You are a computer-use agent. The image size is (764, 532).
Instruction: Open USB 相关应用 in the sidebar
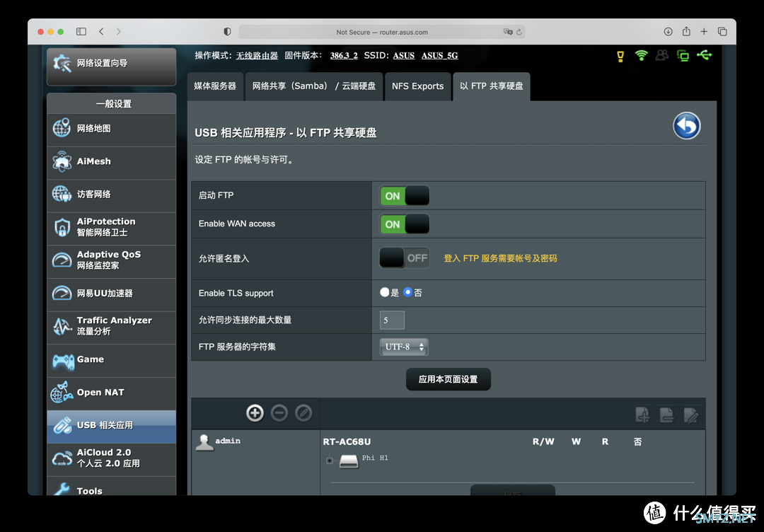pyautogui.click(x=112, y=426)
